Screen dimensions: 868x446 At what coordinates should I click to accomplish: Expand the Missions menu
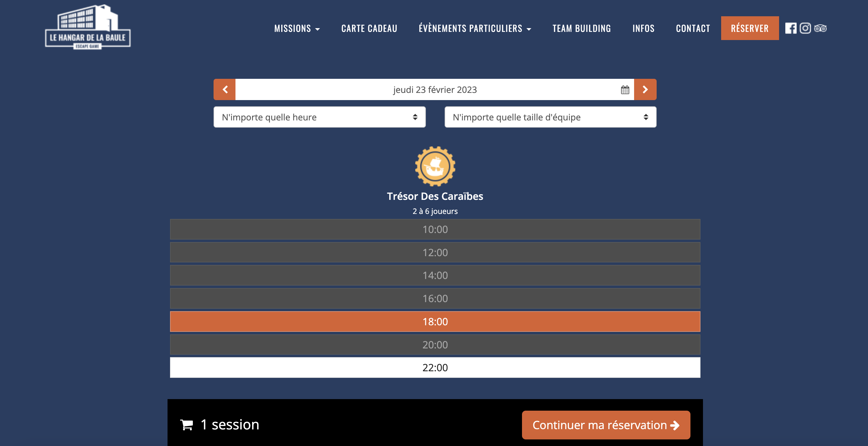pyautogui.click(x=297, y=28)
